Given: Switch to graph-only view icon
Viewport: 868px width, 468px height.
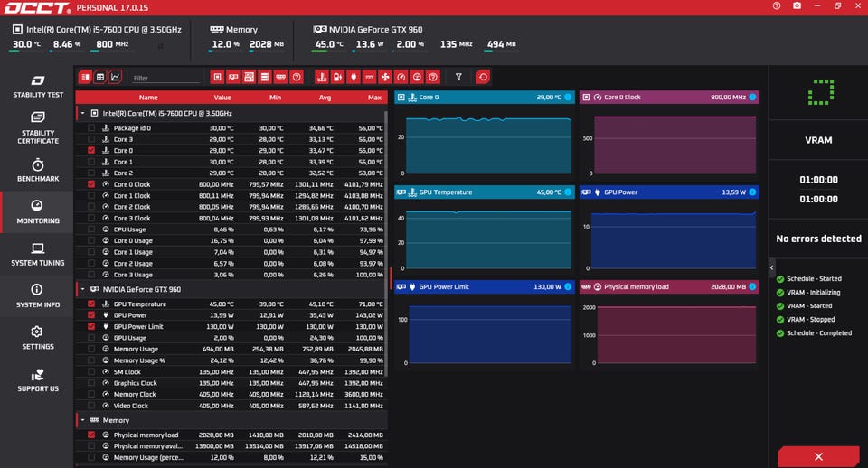Looking at the screenshot, I should (115, 77).
